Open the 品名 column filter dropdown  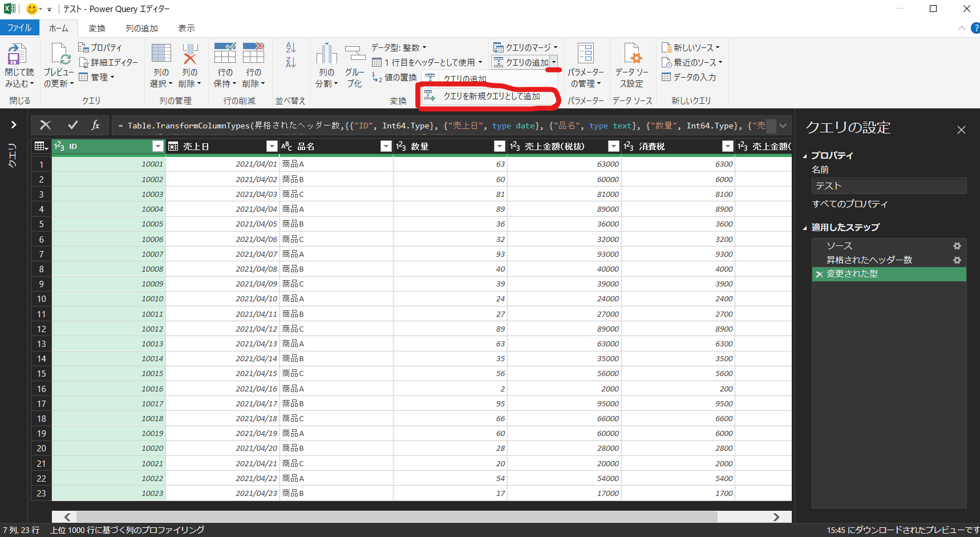(x=386, y=147)
